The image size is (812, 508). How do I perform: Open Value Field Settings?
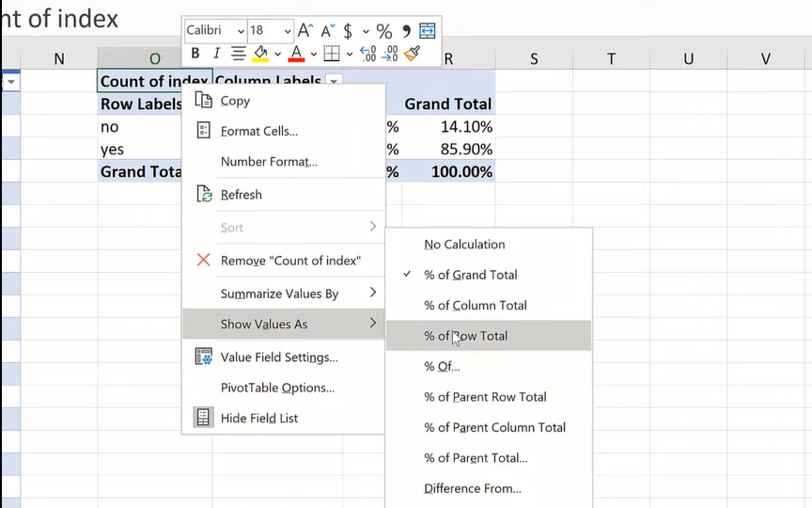pos(283,357)
